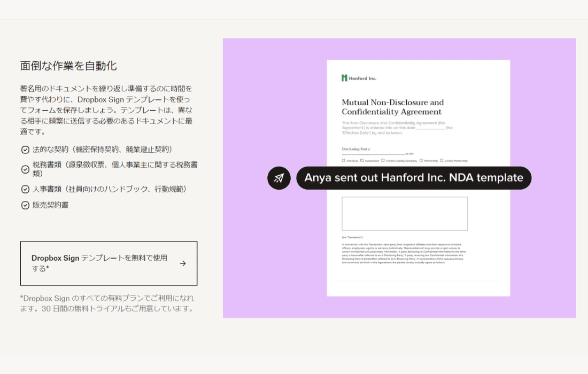
Task: Click the check icon beside 販売契約書
Action: pos(25,205)
